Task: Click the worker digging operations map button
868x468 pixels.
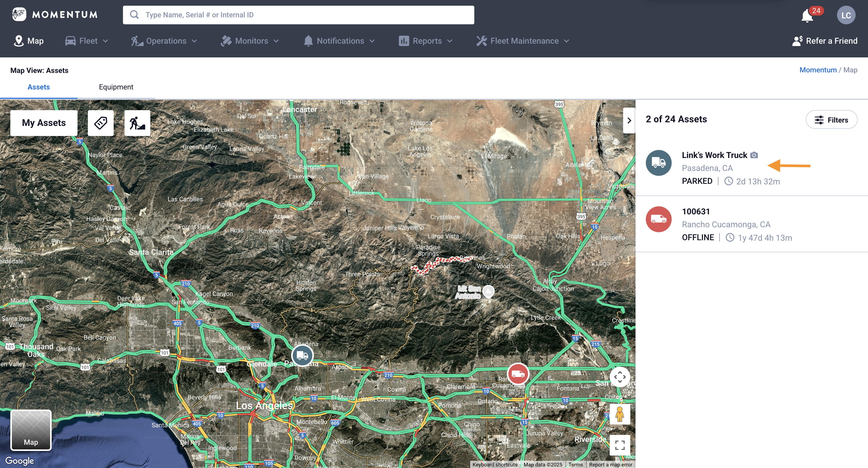Action: point(137,123)
